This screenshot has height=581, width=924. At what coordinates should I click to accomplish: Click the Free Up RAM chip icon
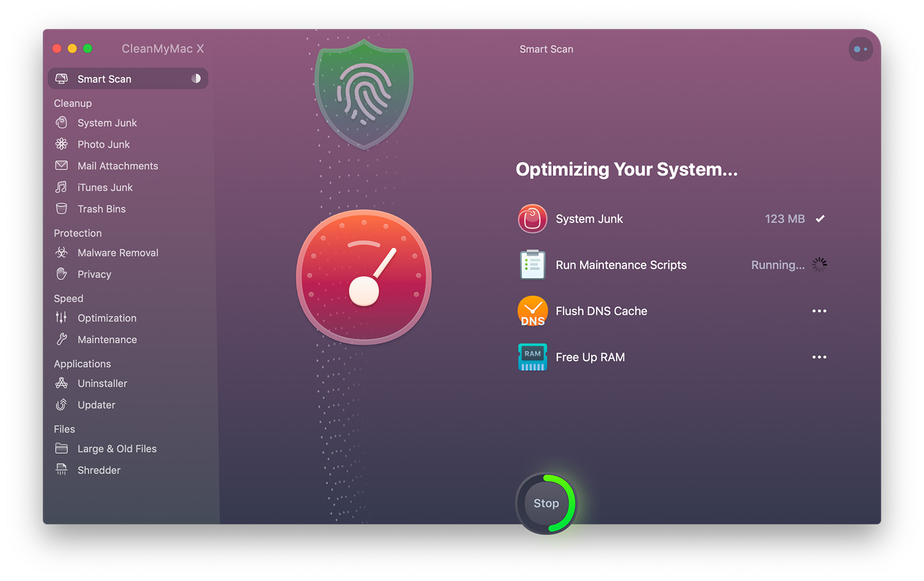(532, 357)
